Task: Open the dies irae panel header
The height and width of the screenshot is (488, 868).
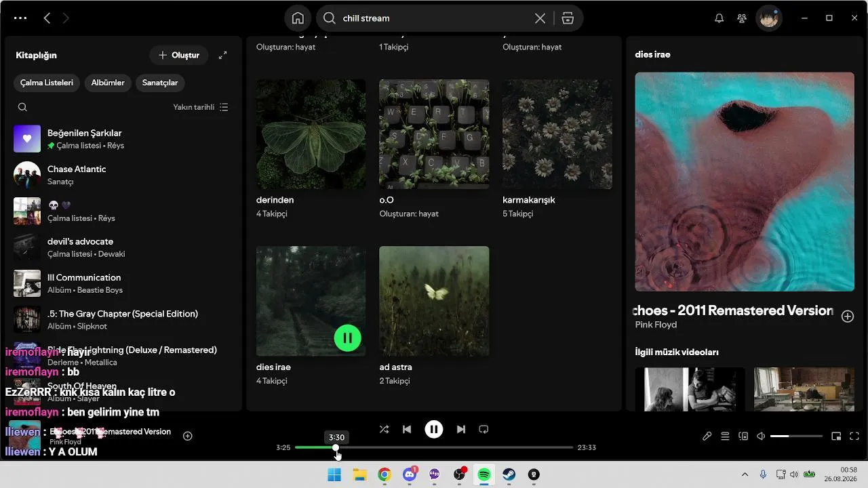Action: tap(652, 54)
